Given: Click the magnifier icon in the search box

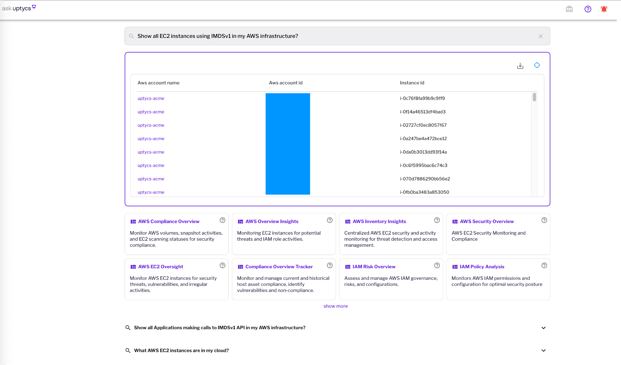Looking at the screenshot, I should click(131, 36).
